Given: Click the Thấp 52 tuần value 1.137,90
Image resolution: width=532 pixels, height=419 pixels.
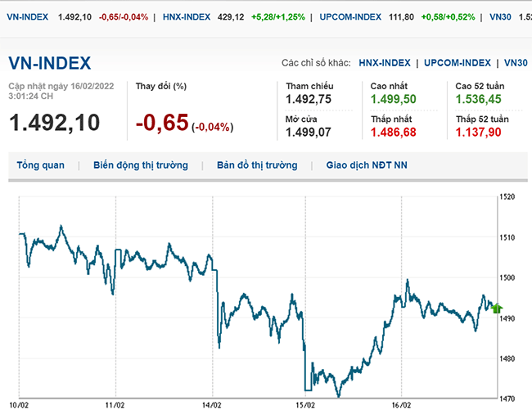Looking at the screenshot, I should pyautogui.click(x=479, y=133).
